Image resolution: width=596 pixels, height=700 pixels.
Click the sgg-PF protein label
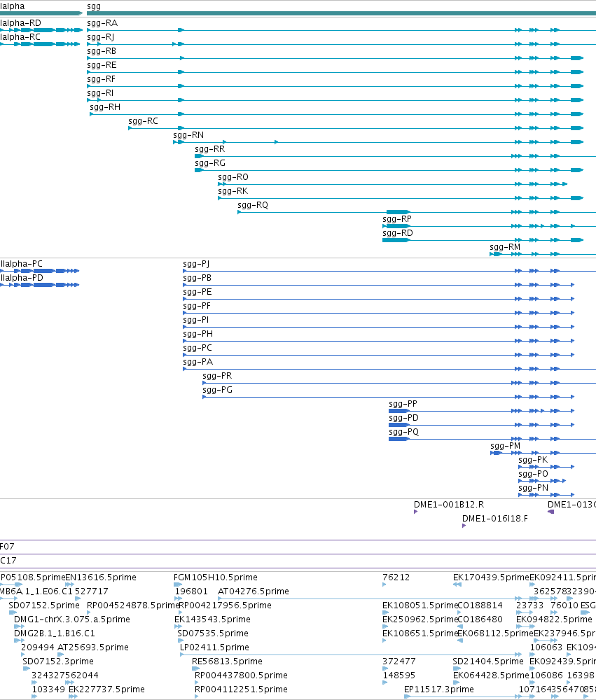[x=197, y=307]
